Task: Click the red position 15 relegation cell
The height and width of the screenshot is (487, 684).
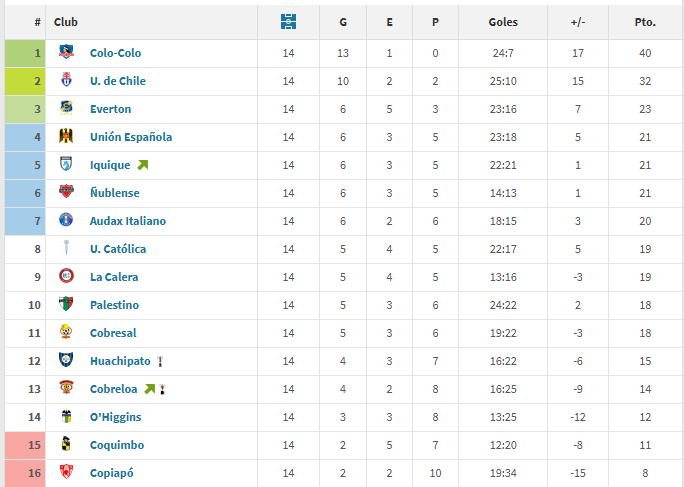Action: pos(25,445)
